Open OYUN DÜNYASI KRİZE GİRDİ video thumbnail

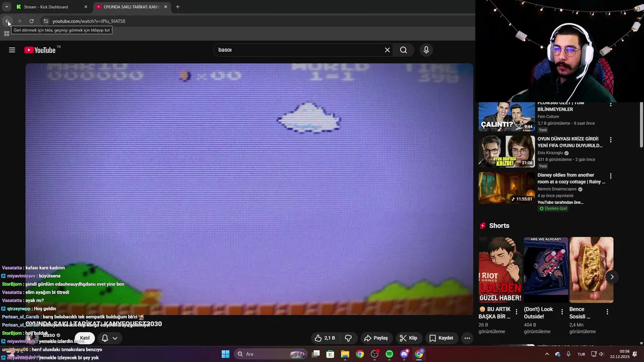click(x=507, y=151)
